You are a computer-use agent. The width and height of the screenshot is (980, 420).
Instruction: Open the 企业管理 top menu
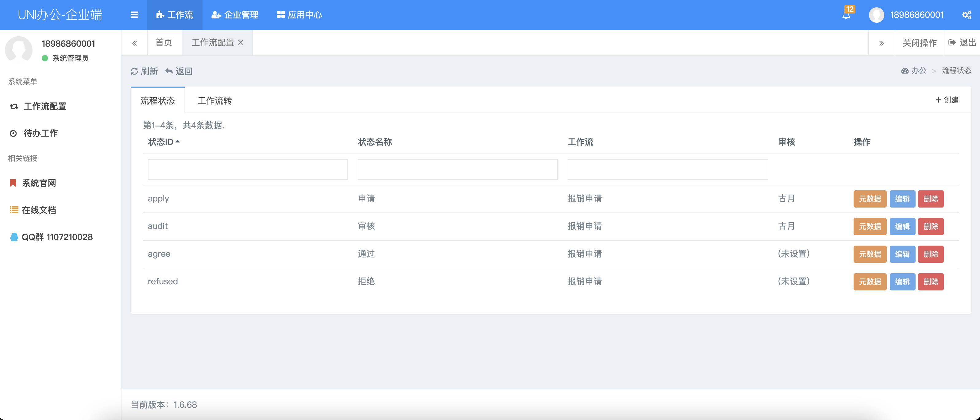point(235,15)
